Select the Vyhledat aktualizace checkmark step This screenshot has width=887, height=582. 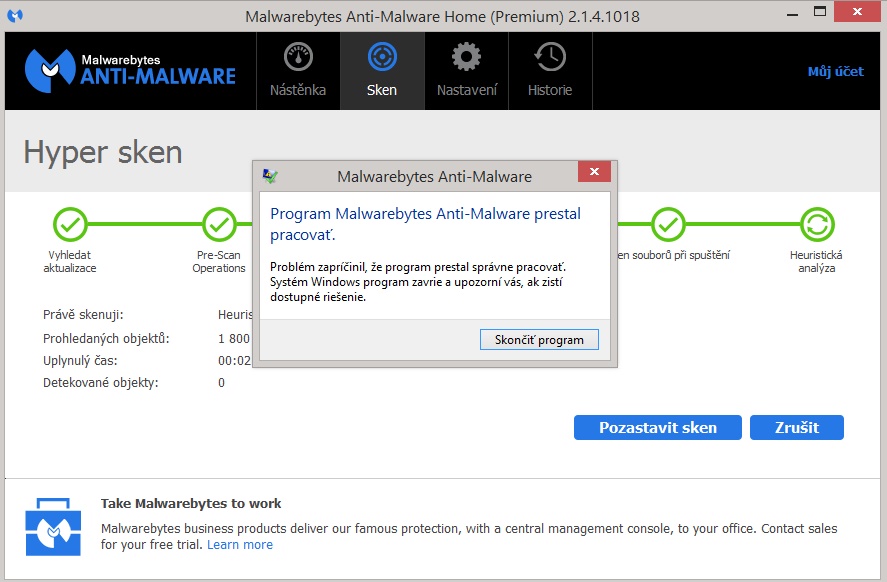coord(70,225)
